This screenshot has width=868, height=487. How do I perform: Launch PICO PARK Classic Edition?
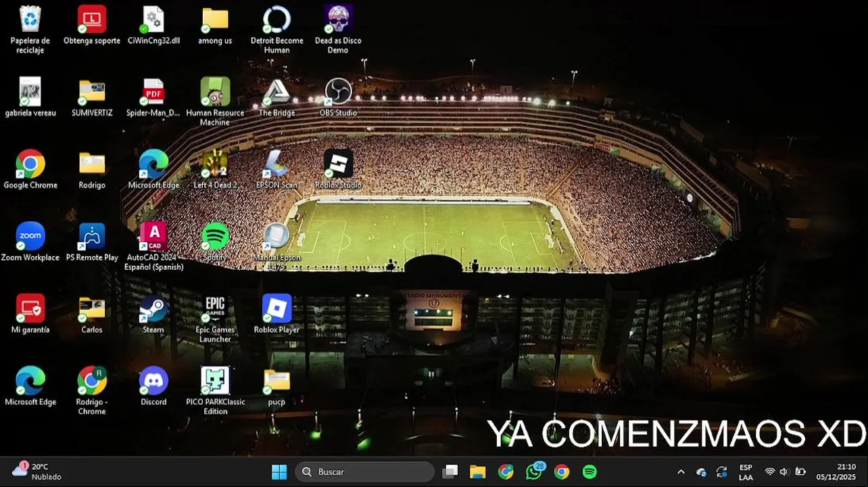(215, 391)
